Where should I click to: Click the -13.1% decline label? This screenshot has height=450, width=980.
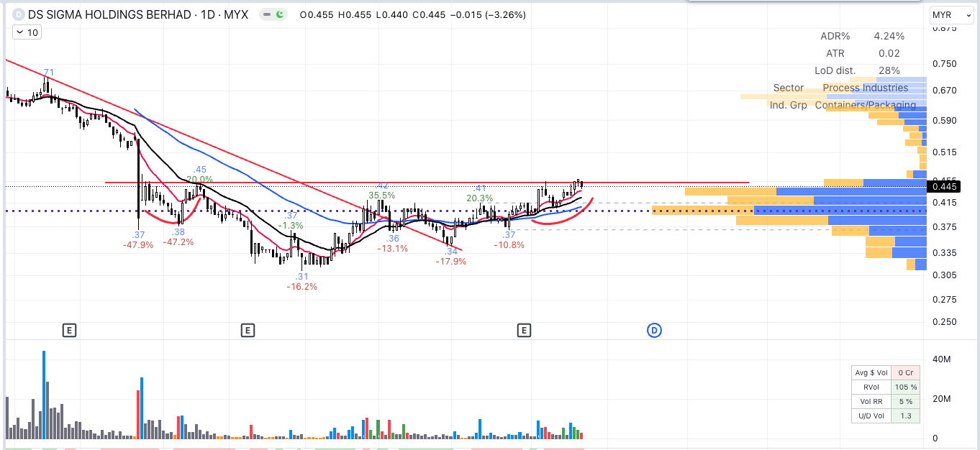(x=393, y=249)
